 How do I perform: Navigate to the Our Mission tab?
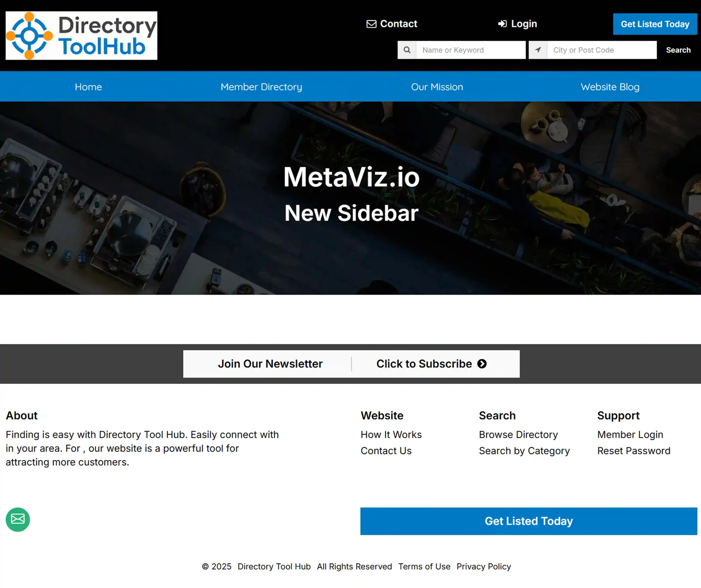[437, 87]
